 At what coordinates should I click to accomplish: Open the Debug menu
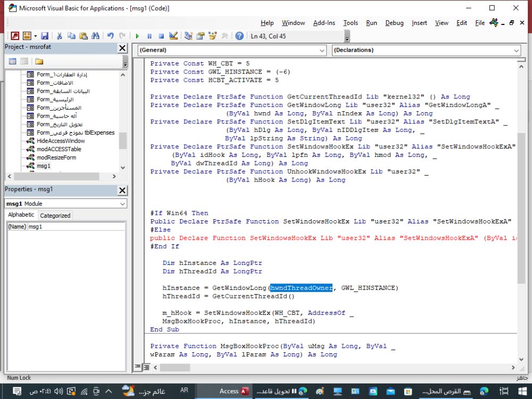[394, 23]
